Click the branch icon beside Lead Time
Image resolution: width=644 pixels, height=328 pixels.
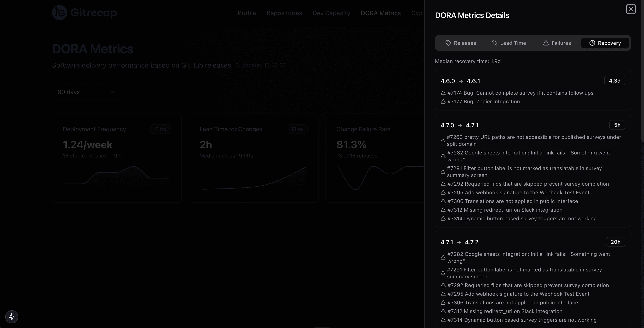[495, 43]
